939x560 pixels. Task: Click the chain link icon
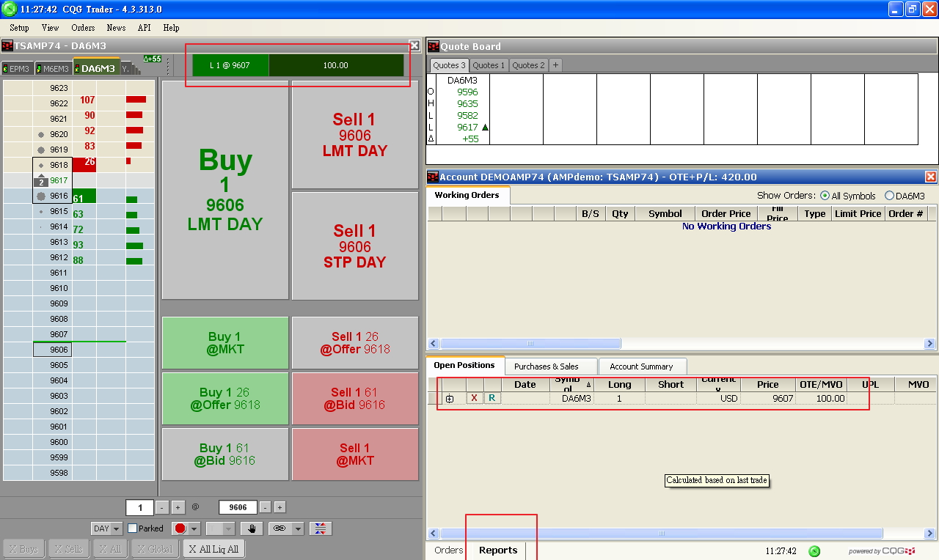point(279,528)
